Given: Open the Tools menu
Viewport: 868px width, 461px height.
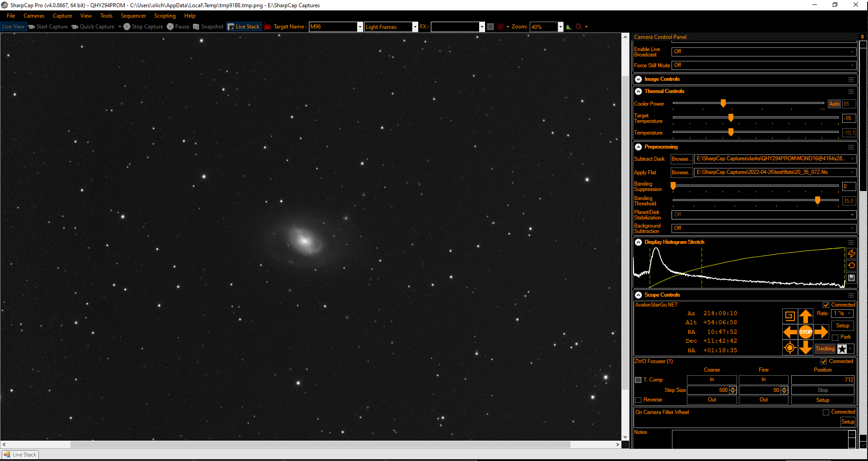Looking at the screenshot, I should (x=107, y=16).
